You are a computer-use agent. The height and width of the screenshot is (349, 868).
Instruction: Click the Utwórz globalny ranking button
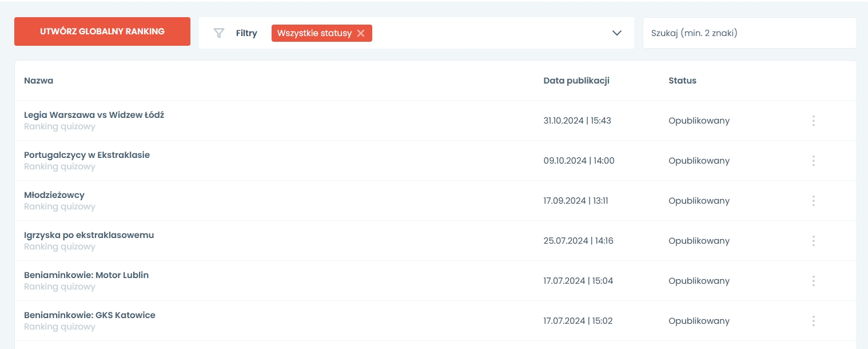[x=102, y=31]
